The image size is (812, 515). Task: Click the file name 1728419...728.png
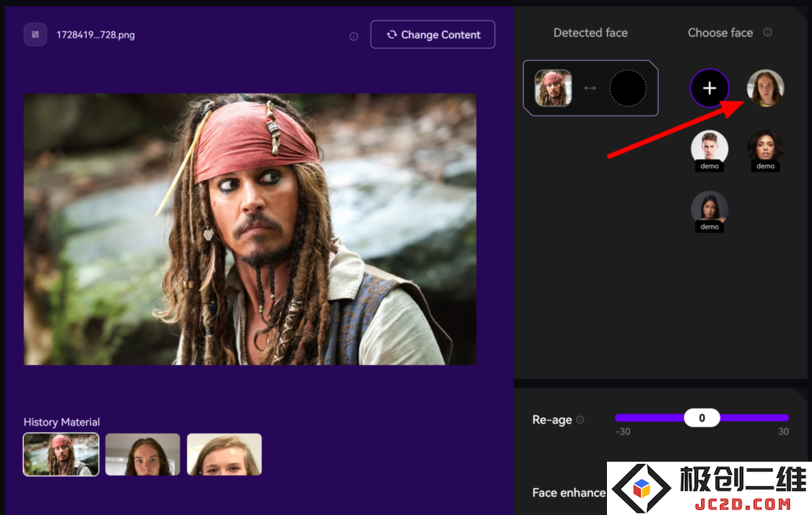point(96,34)
